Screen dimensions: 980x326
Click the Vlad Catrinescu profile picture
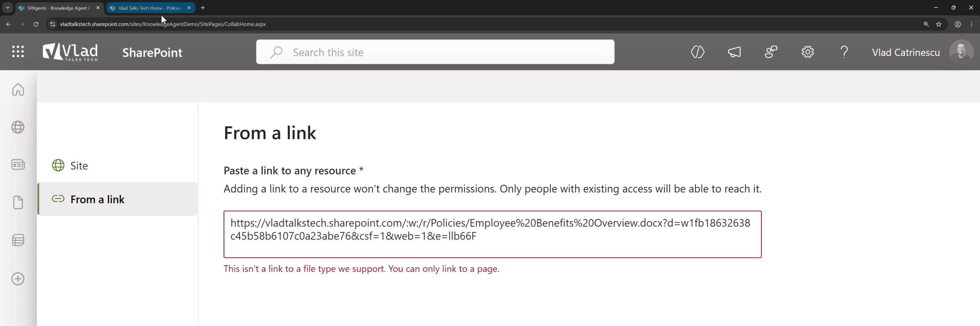pyautogui.click(x=961, y=52)
